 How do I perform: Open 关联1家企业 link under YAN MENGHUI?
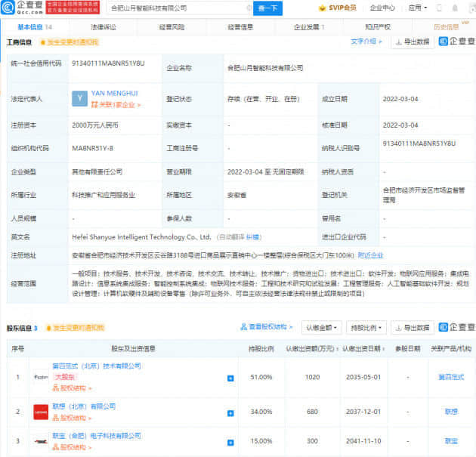tap(116, 105)
